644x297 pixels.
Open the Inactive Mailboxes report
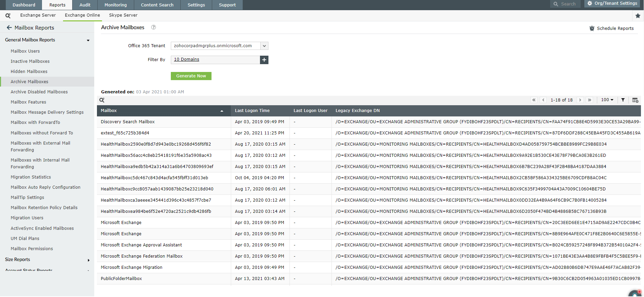30,61
